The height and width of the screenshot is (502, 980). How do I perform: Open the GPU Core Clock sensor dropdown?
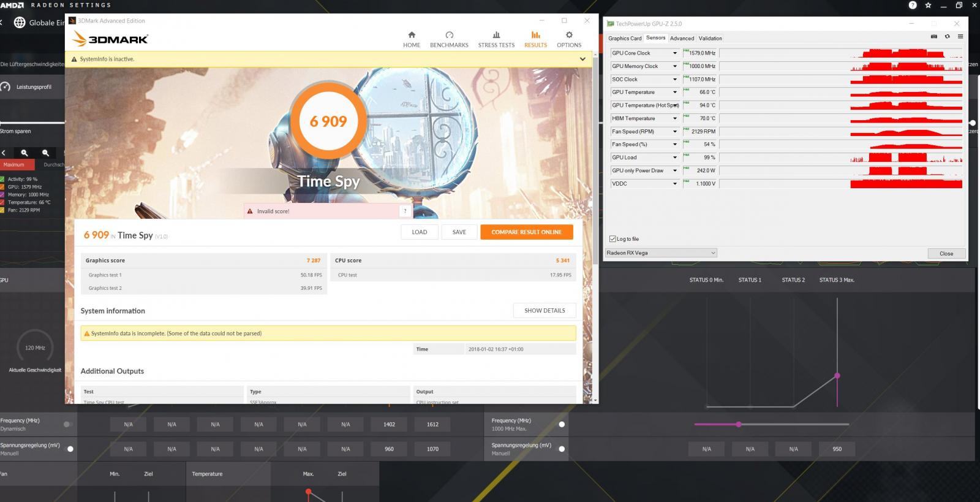pyautogui.click(x=675, y=53)
